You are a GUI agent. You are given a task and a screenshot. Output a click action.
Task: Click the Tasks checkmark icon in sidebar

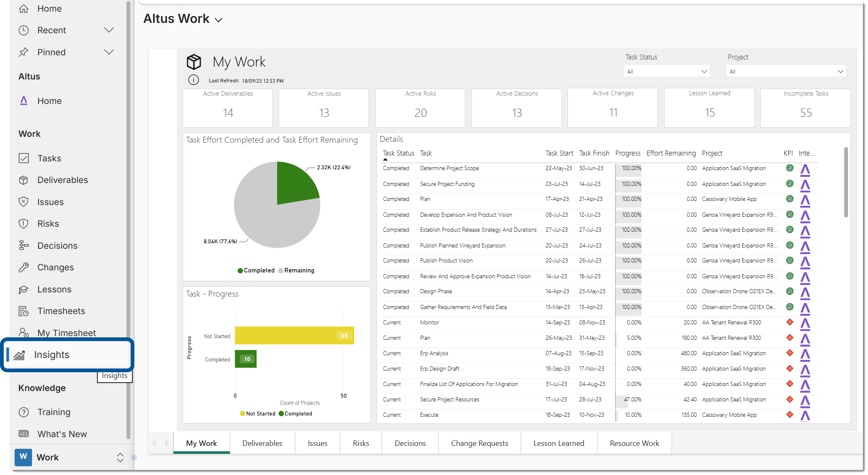[24, 158]
